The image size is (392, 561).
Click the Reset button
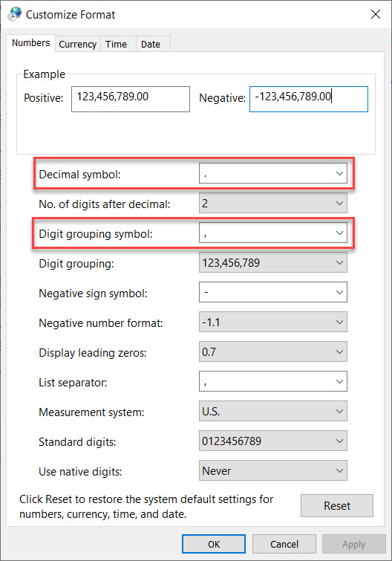point(337,505)
